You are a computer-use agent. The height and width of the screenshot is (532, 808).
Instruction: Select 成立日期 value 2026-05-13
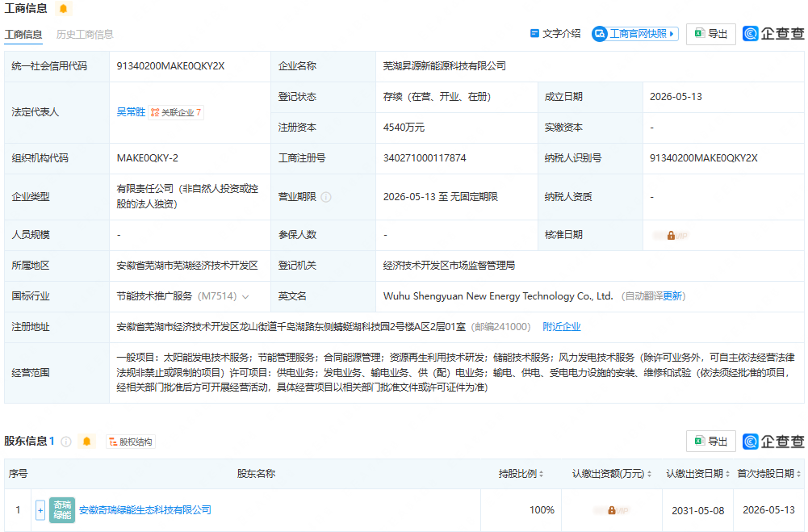[x=676, y=97]
